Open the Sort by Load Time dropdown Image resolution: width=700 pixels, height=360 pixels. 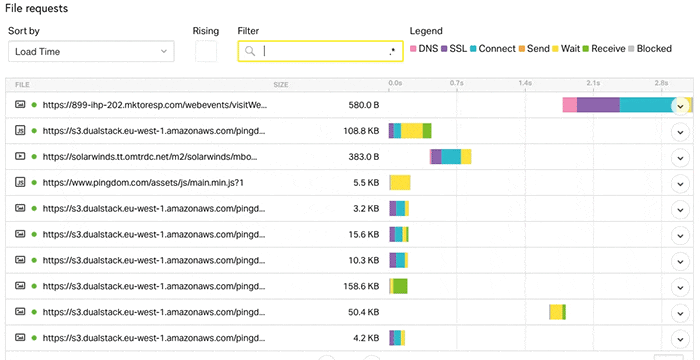tap(91, 51)
